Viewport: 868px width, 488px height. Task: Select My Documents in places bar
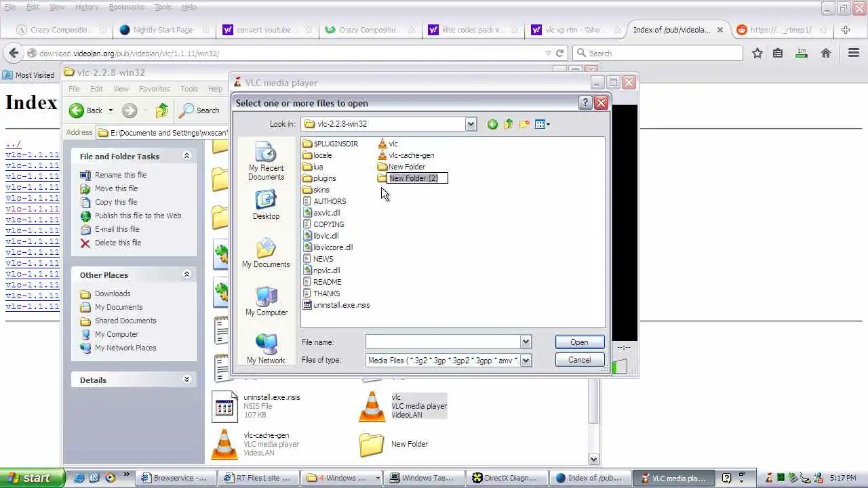point(266,253)
